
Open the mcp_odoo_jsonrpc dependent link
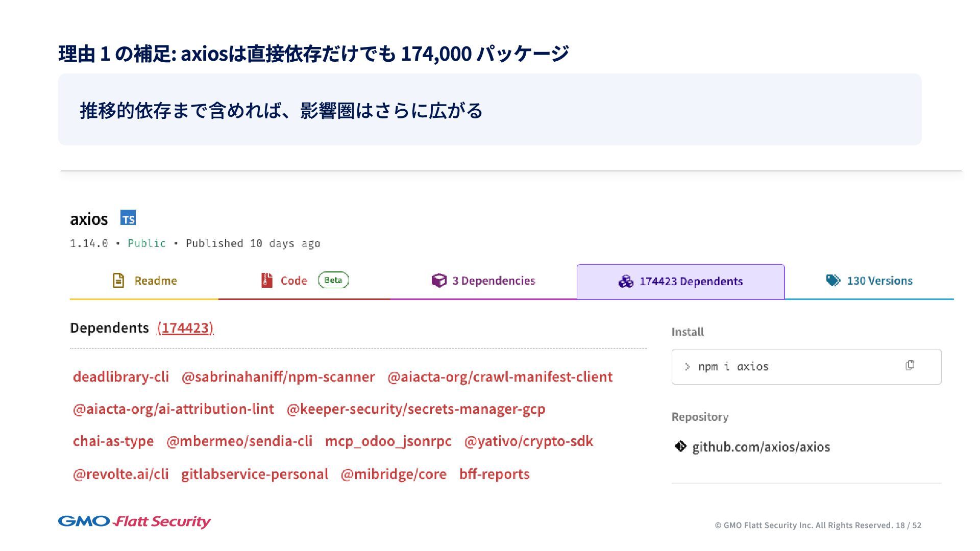388,441
